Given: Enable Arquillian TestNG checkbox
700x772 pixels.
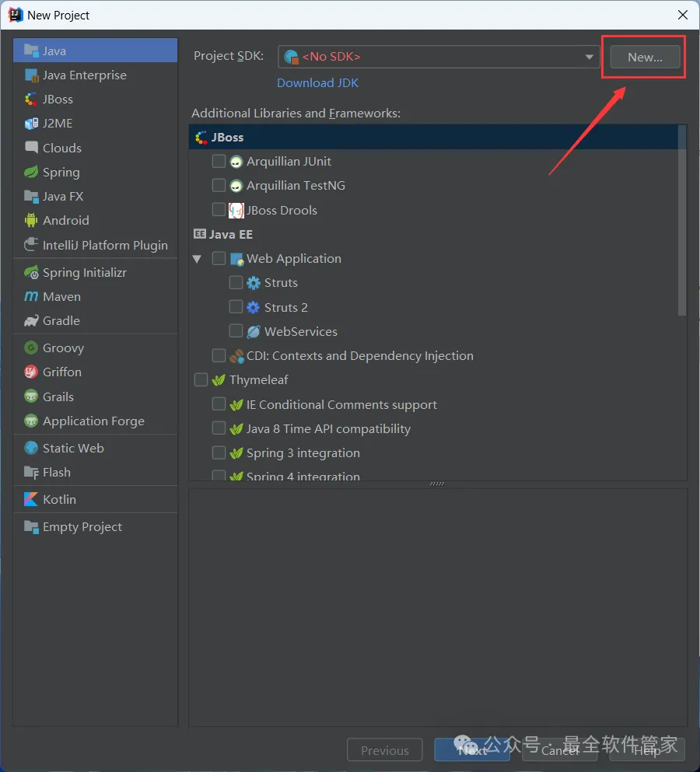Looking at the screenshot, I should [x=219, y=185].
